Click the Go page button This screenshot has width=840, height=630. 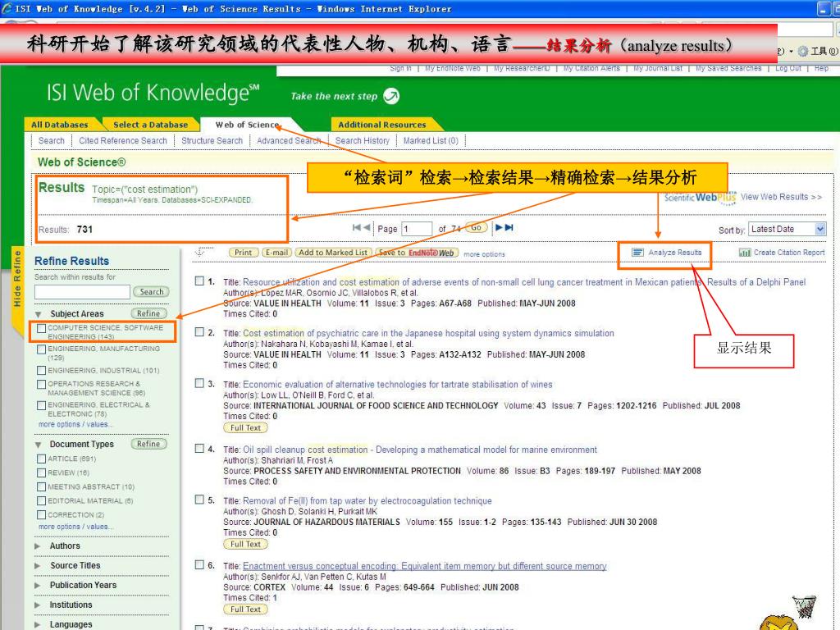click(477, 227)
